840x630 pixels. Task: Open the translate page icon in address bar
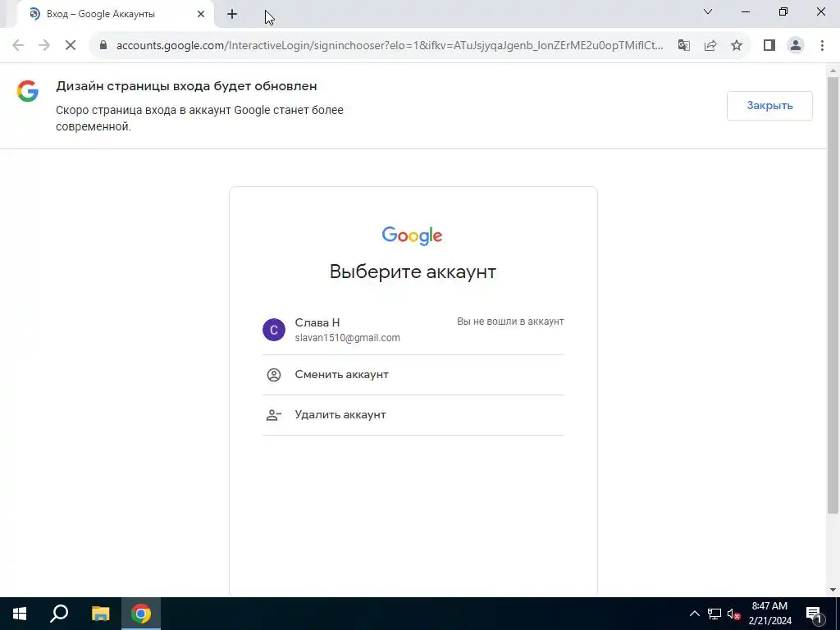click(x=683, y=46)
